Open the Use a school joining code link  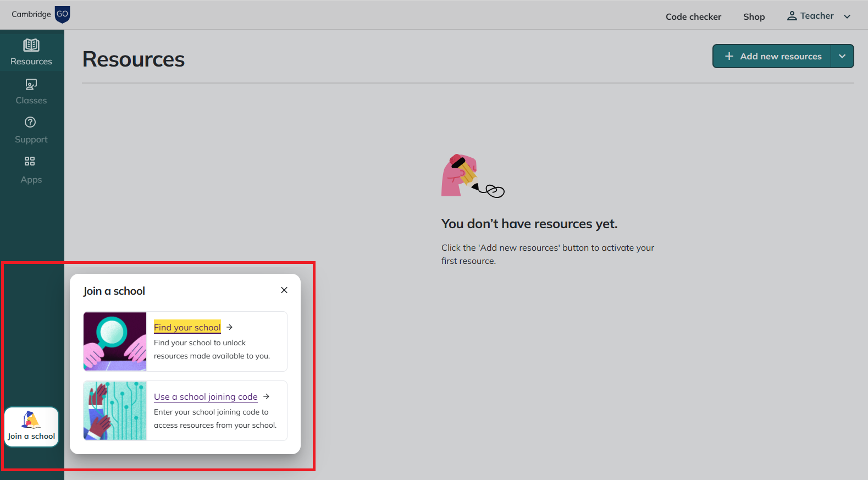click(206, 396)
